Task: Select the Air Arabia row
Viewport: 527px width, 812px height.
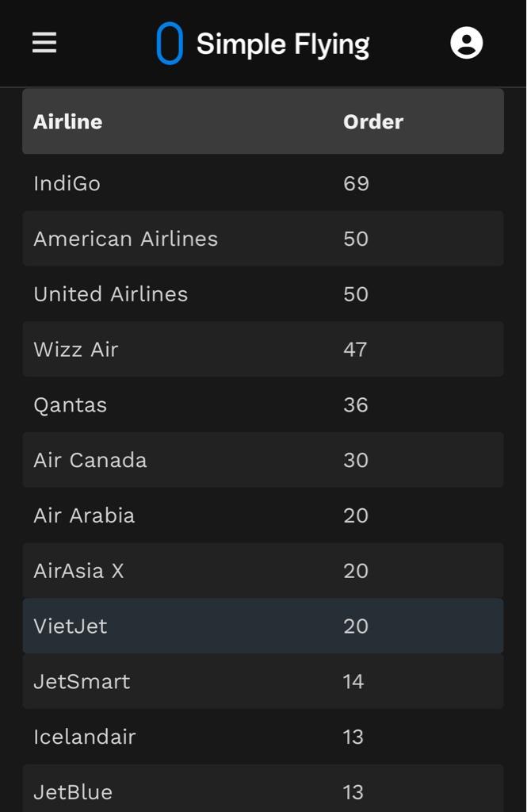Action: coord(263,515)
